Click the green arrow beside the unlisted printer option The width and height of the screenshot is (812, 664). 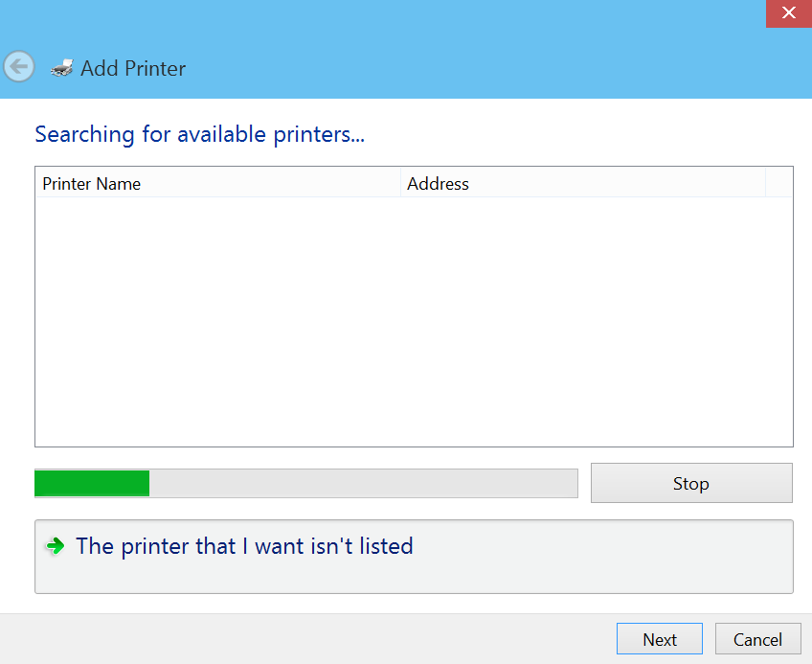[55, 545]
